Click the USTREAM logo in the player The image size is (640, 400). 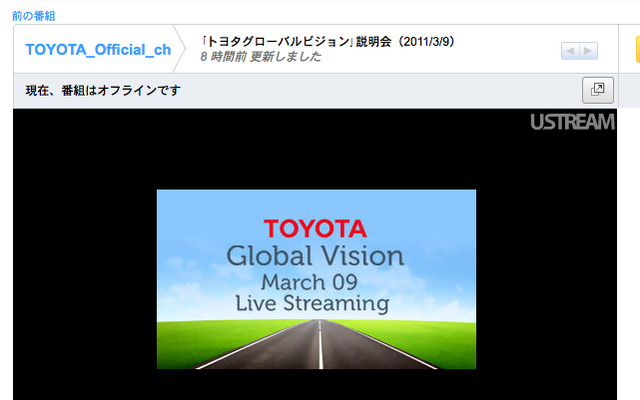[x=572, y=122]
